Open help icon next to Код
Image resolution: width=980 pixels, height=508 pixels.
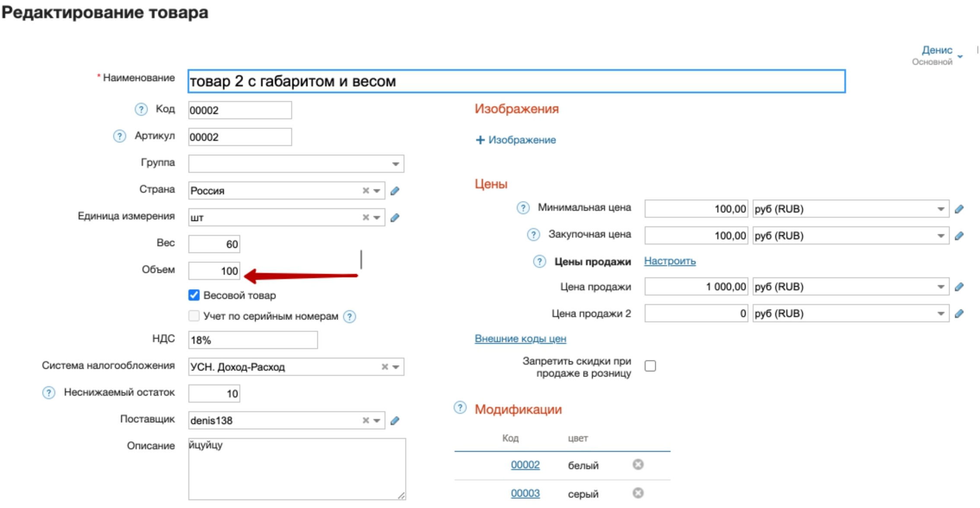point(141,109)
